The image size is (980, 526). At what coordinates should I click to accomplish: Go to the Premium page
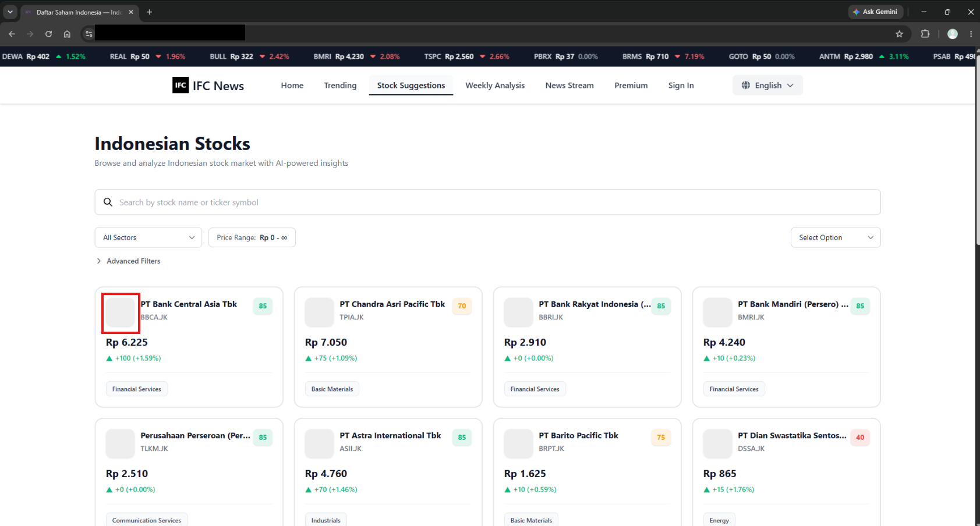click(x=631, y=85)
